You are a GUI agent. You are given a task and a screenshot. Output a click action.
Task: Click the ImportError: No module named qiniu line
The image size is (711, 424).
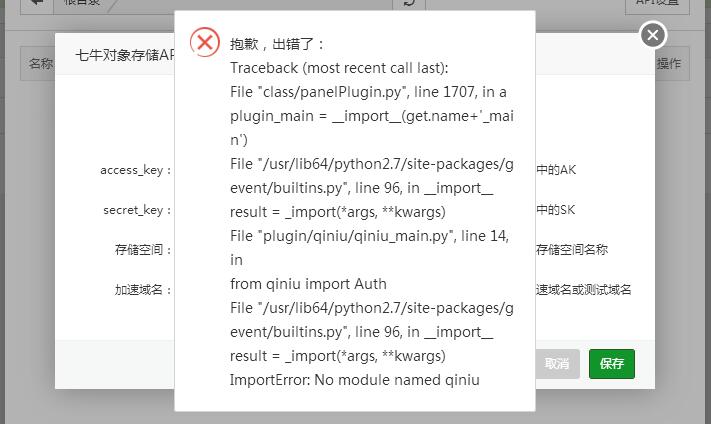(x=355, y=380)
